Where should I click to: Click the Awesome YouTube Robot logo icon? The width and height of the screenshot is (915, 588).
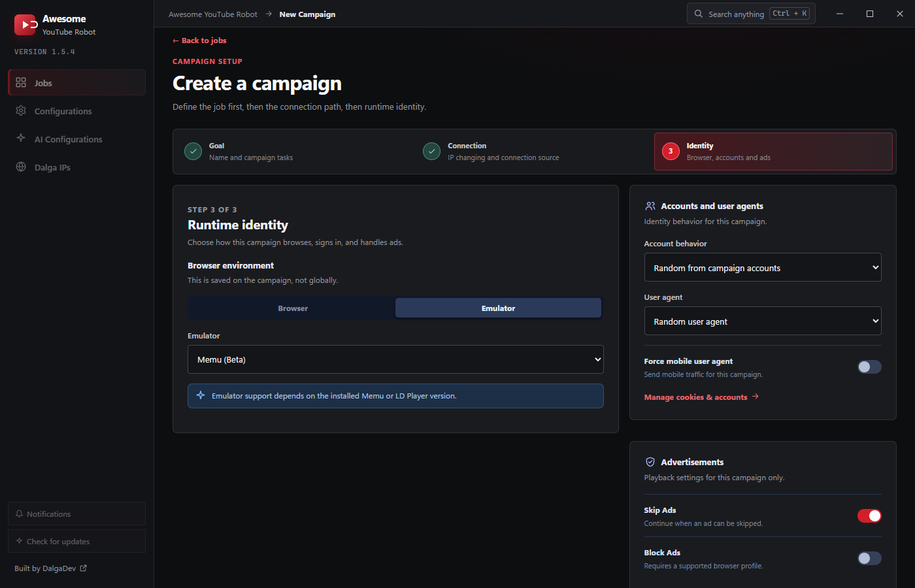[25, 25]
